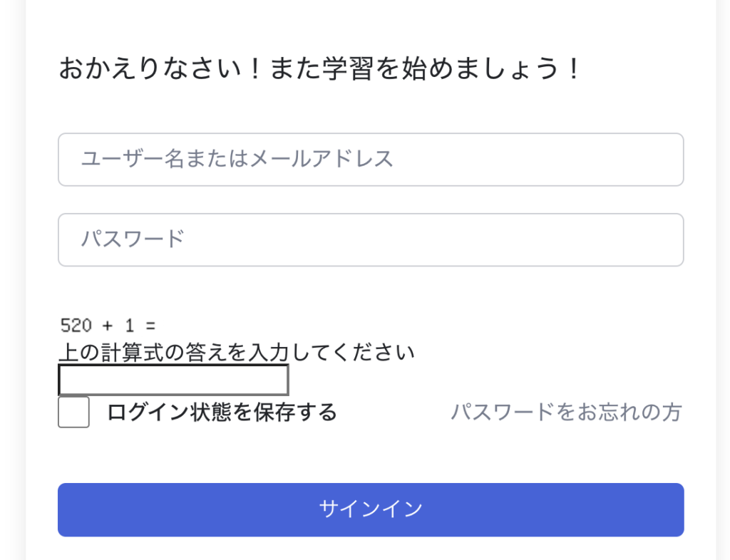Place cursor in the password field
The height and width of the screenshot is (560, 730).
pyautogui.click(x=371, y=239)
